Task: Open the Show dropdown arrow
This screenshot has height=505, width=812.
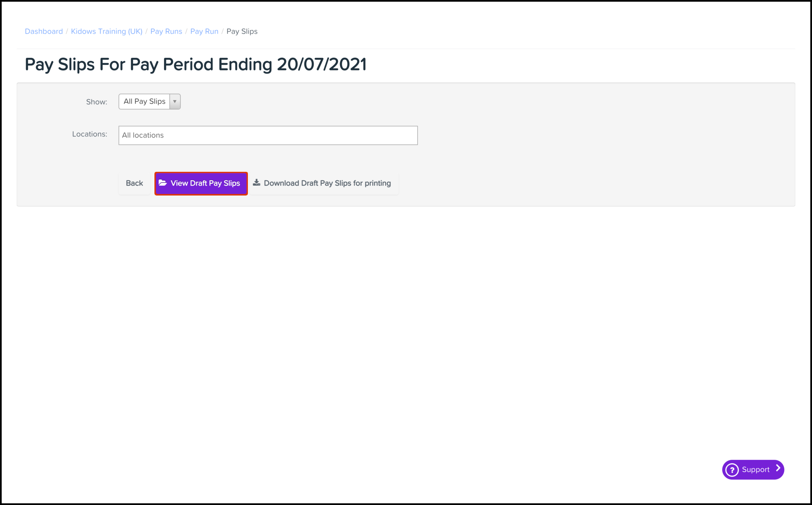Action: click(x=175, y=102)
